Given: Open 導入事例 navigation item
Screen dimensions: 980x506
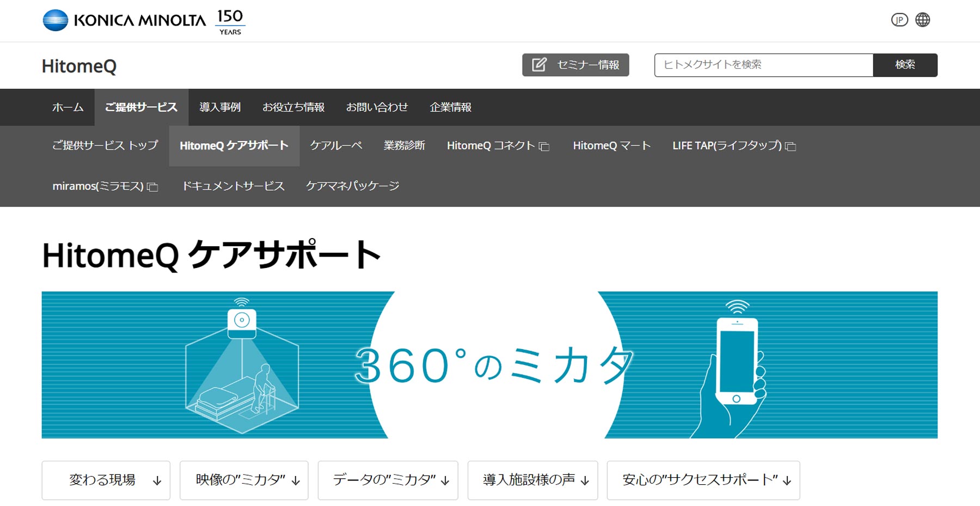Looking at the screenshot, I should (220, 107).
